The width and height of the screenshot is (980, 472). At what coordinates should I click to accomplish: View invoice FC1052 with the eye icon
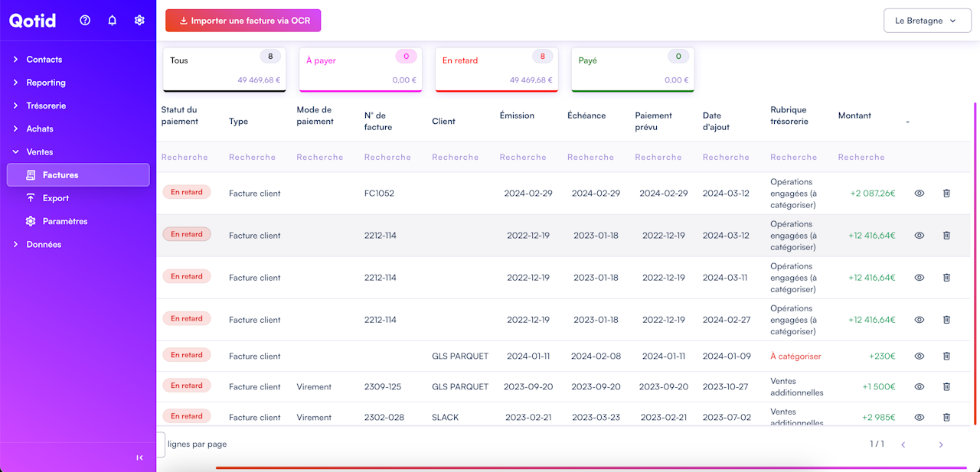pos(920,194)
